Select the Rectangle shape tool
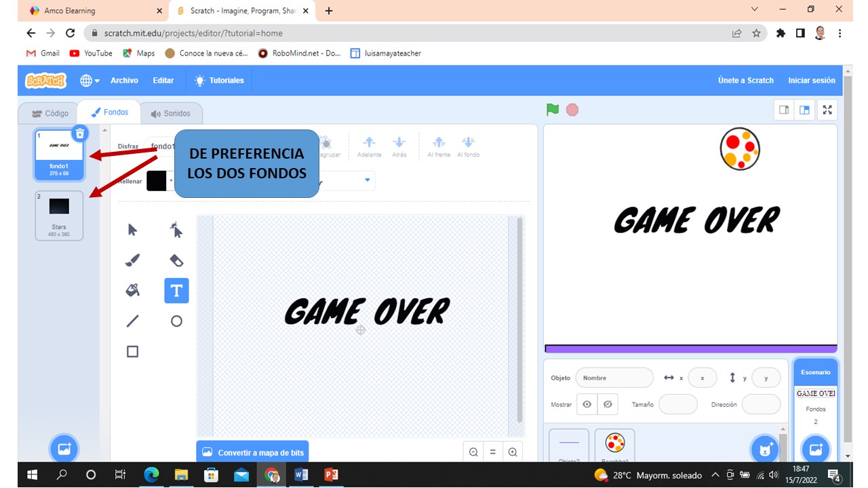Screen dimensions: 868x488 (x=133, y=351)
